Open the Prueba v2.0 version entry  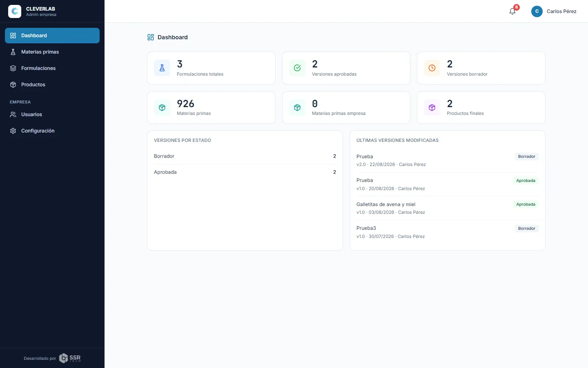pyautogui.click(x=447, y=160)
